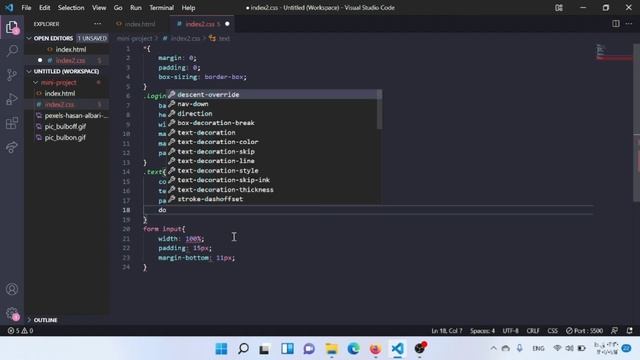Change UTF-8 file encoding

[x=510, y=331]
